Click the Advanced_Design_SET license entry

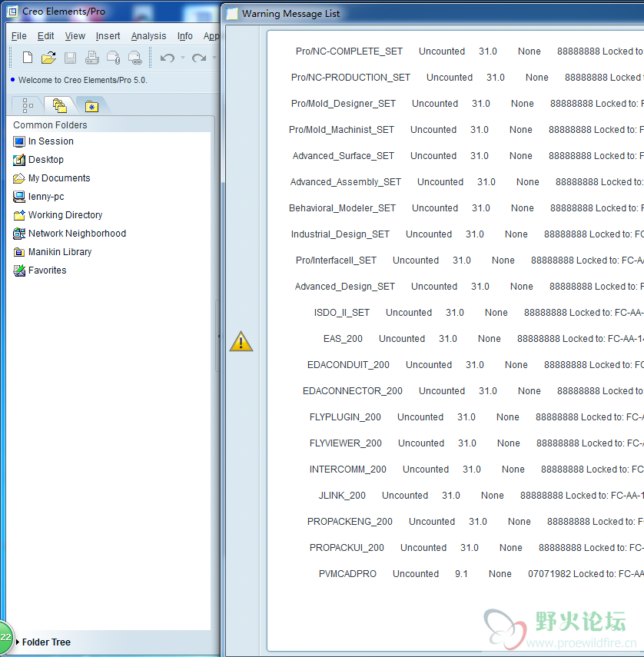[345, 287]
